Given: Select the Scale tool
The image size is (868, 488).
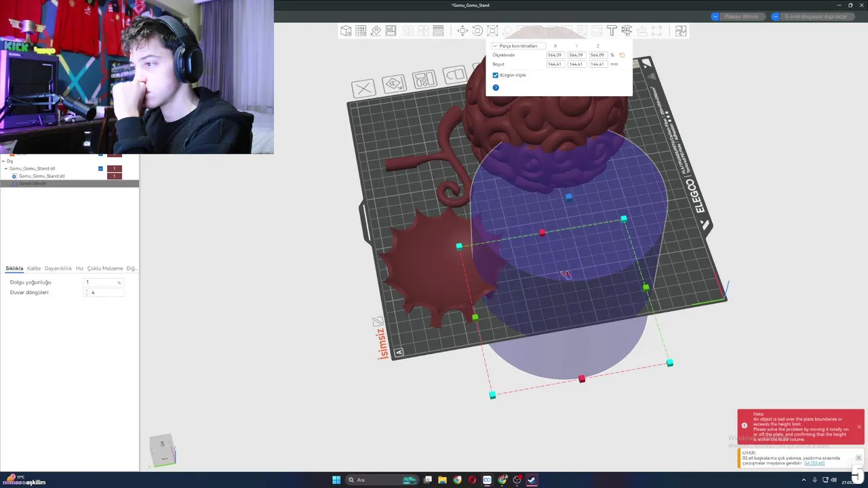Looking at the screenshot, I should pos(492,30).
